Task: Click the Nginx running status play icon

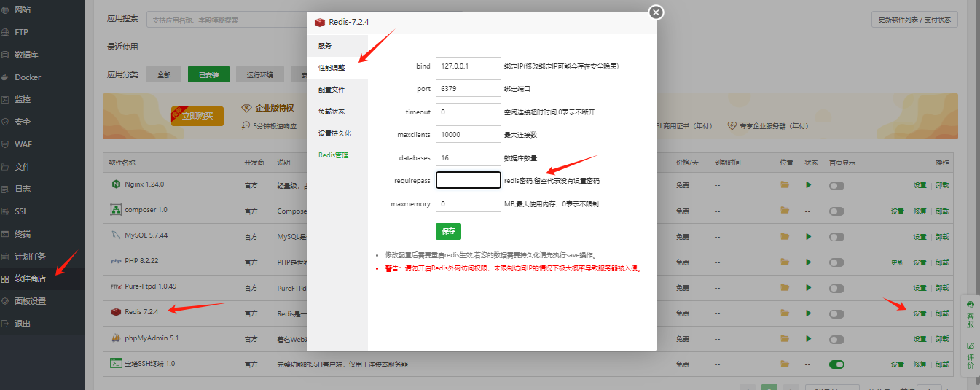Action: 808,185
